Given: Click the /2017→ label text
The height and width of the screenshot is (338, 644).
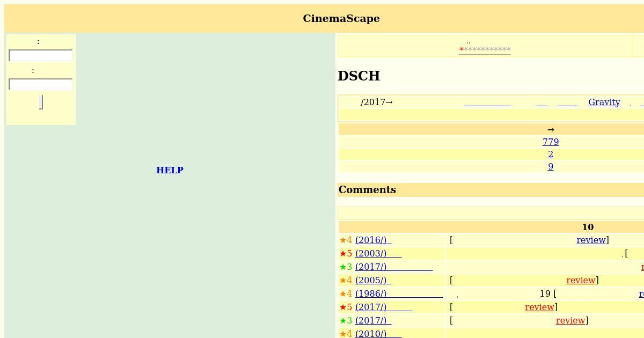Looking at the screenshot, I should click(x=377, y=102).
